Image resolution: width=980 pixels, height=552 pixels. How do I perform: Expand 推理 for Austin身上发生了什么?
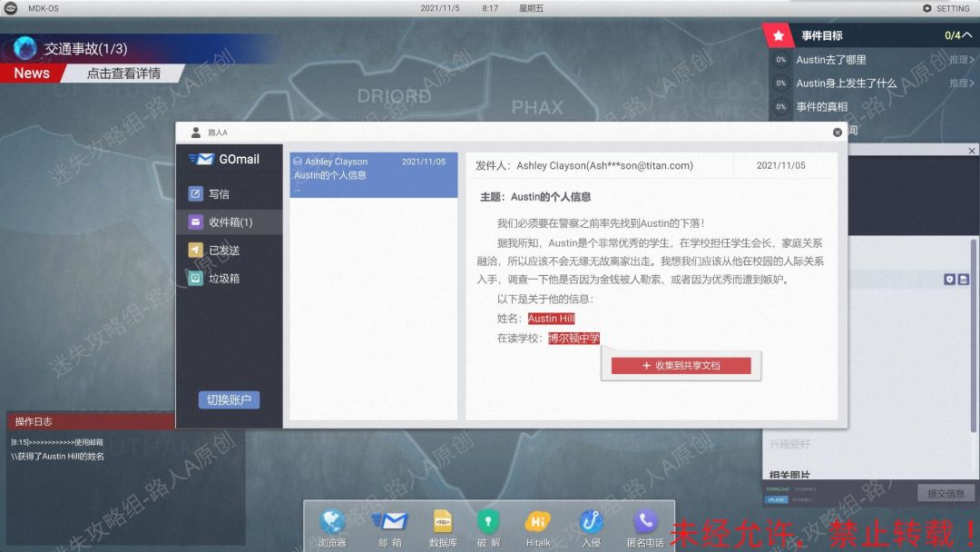961,83
